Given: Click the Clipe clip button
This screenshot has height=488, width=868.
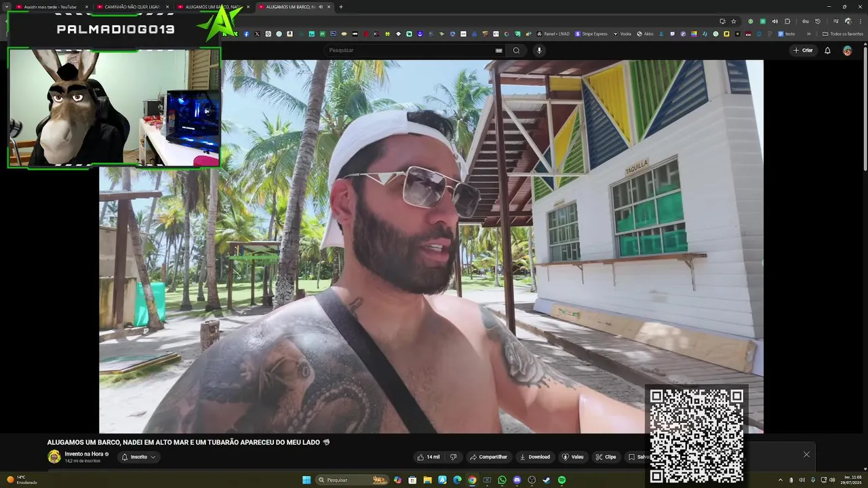Looking at the screenshot, I should coord(606,457).
